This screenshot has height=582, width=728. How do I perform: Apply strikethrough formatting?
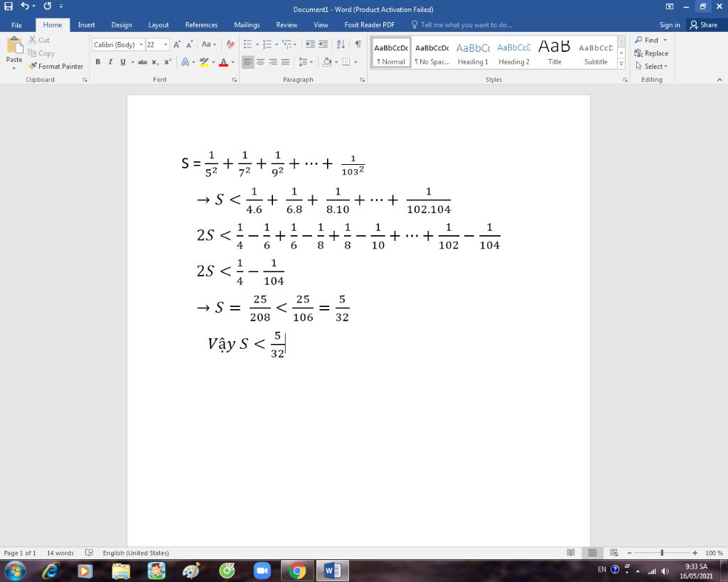pyautogui.click(x=142, y=62)
